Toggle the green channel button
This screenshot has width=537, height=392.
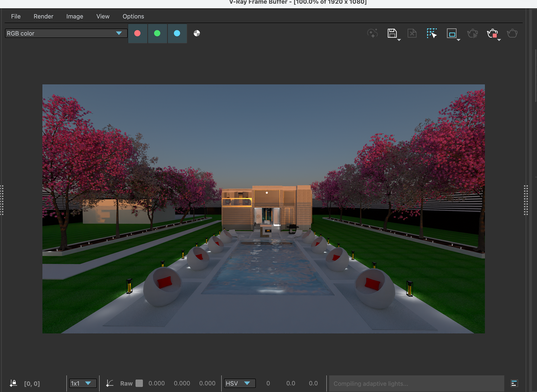(x=157, y=33)
